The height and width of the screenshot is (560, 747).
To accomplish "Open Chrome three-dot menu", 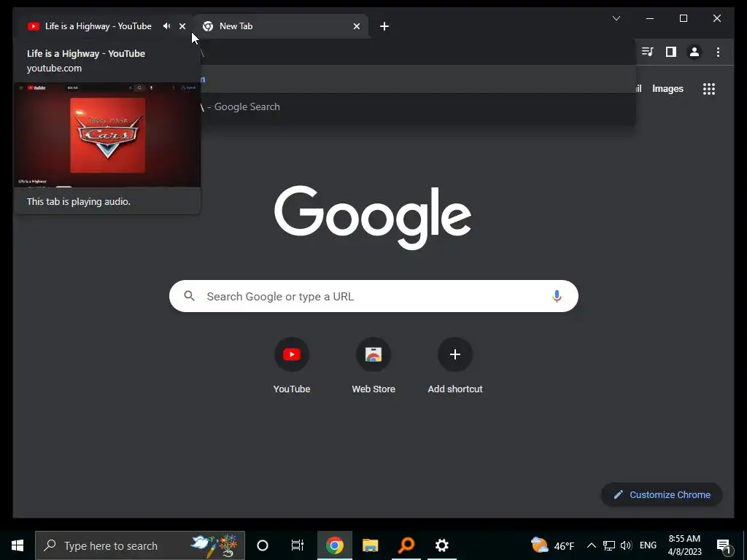I will click(718, 52).
